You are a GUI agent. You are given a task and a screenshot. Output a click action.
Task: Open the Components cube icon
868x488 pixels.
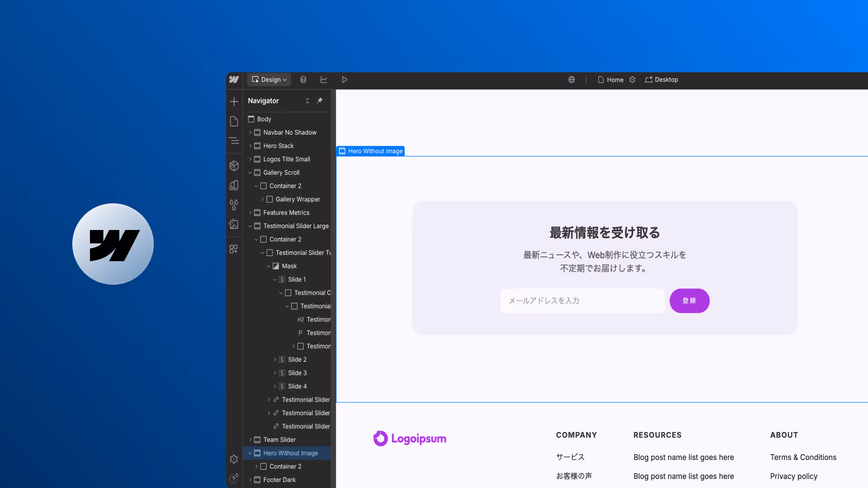click(234, 166)
